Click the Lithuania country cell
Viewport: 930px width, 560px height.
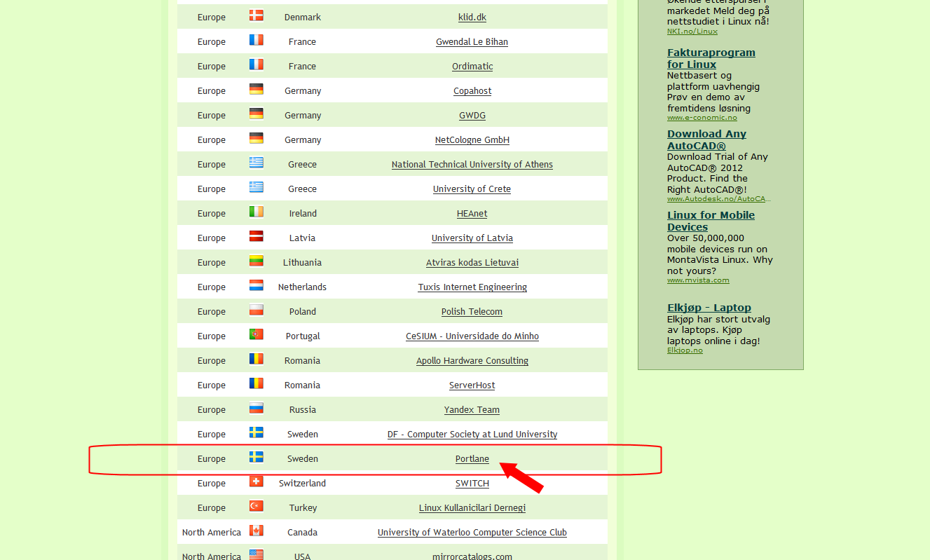click(303, 263)
